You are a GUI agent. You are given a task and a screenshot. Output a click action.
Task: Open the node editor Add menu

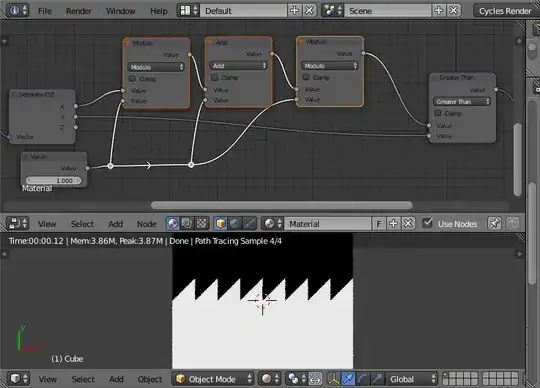pyautogui.click(x=116, y=224)
